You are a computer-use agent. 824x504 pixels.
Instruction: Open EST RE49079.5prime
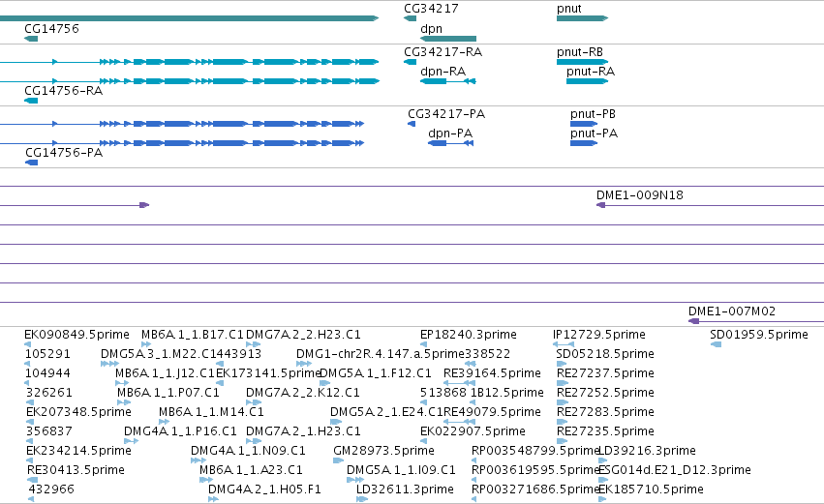tap(492, 411)
